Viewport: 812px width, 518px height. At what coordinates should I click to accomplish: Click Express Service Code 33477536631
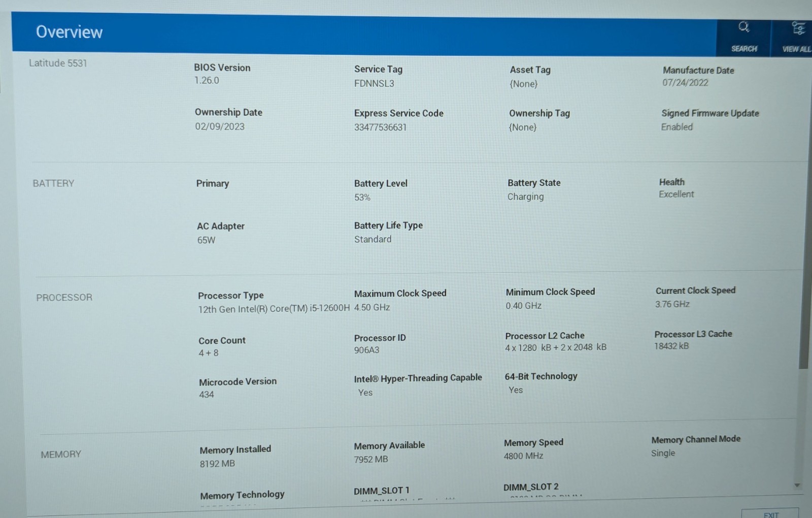tap(380, 127)
